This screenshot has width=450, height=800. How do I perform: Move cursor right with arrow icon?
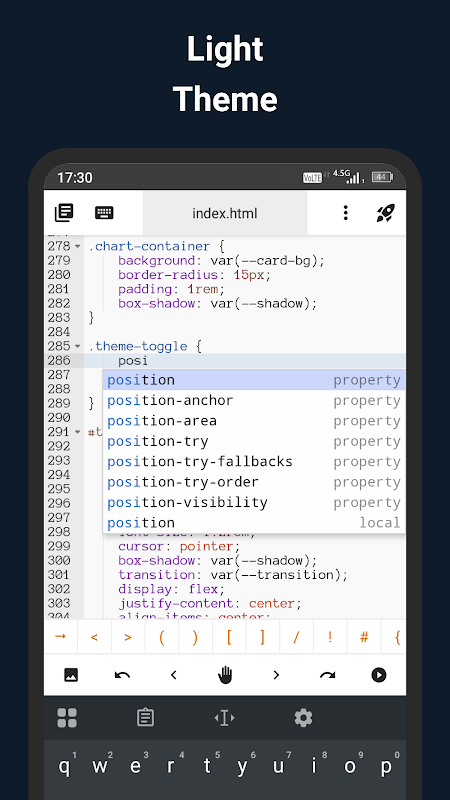click(x=276, y=675)
